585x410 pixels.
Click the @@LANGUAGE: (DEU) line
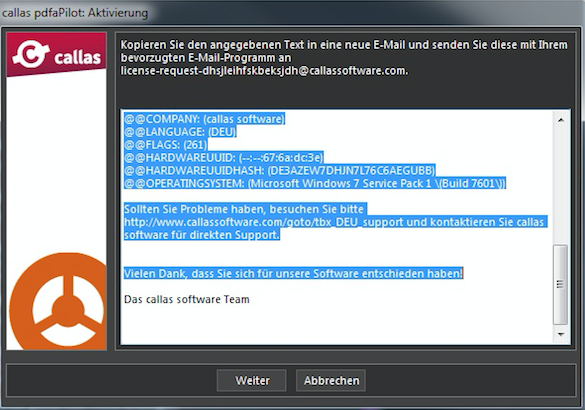tap(180, 132)
